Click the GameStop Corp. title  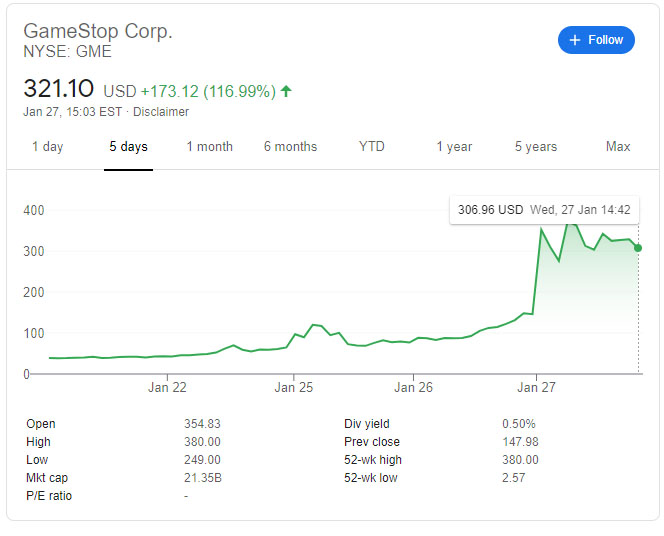tap(98, 31)
